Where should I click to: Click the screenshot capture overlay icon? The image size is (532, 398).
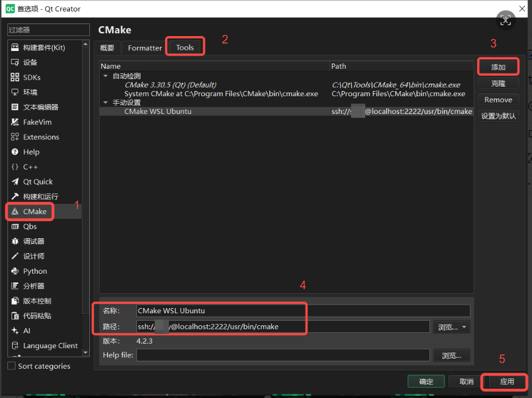[506, 21]
